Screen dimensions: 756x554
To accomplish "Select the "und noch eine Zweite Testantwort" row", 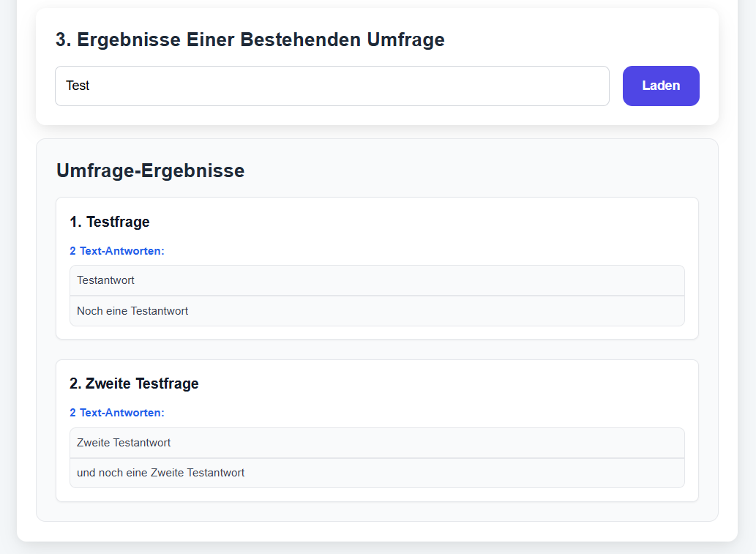I will (x=377, y=473).
